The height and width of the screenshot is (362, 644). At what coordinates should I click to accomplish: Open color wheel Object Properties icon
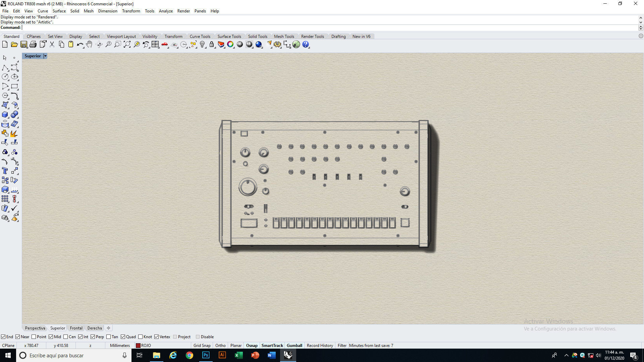(x=230, y=44)
